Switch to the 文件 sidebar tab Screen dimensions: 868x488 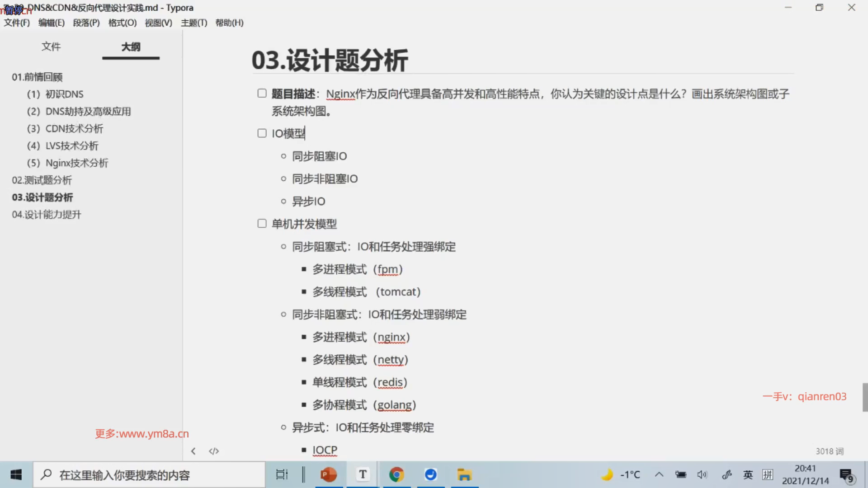pos(51,47)
